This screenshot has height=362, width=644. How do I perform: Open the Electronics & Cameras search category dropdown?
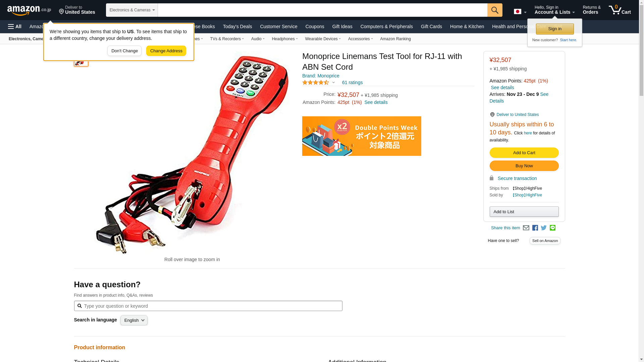tap(132, 10)
